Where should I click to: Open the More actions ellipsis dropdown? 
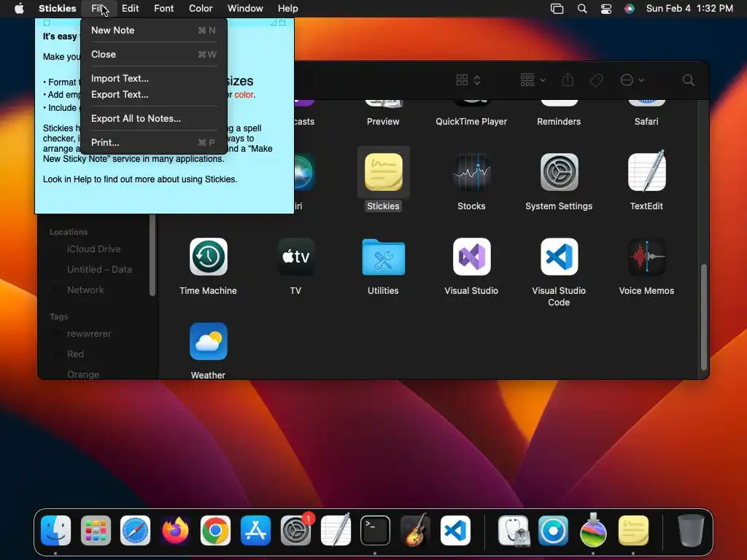click(632, 80)
